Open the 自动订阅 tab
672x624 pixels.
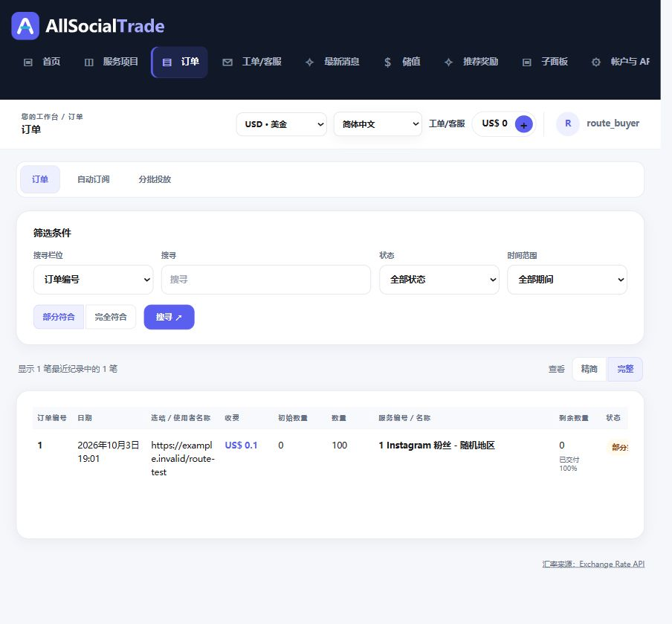point(94,179)
